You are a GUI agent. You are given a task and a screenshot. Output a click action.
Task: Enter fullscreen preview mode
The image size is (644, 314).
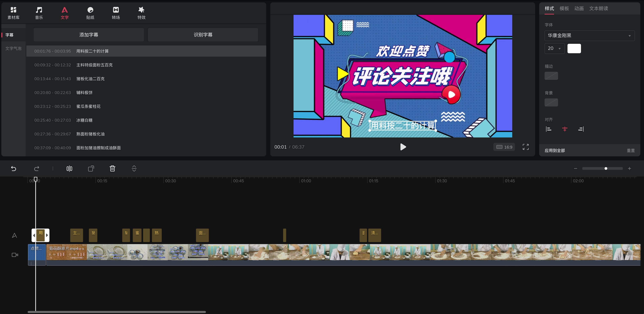tap(526, 147)
